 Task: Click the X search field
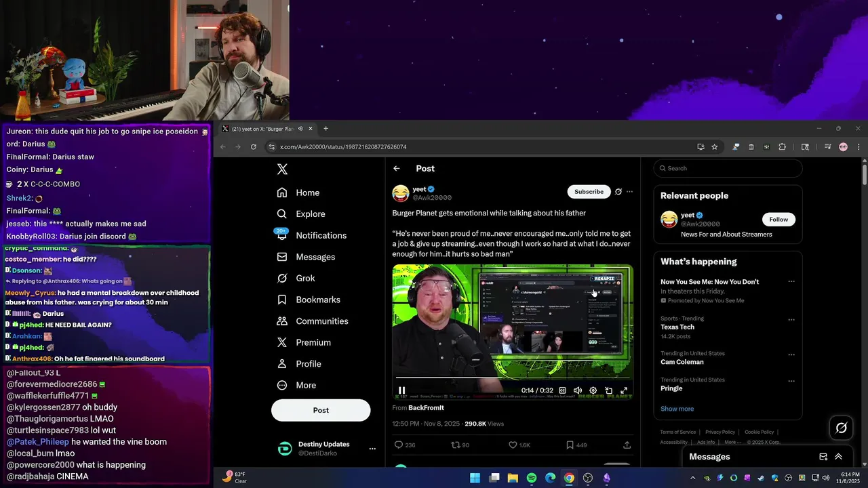[x=728, y=168]
